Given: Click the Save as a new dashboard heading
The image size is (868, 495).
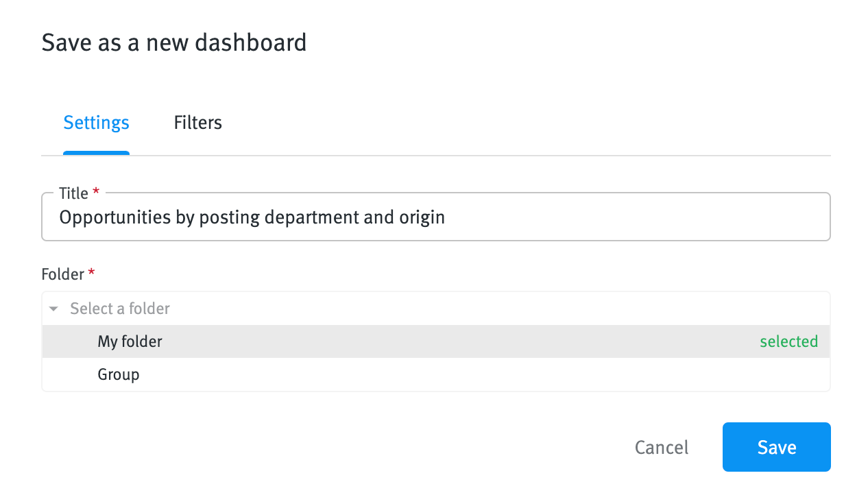Looking at the screenshot, I should [174, 43].
